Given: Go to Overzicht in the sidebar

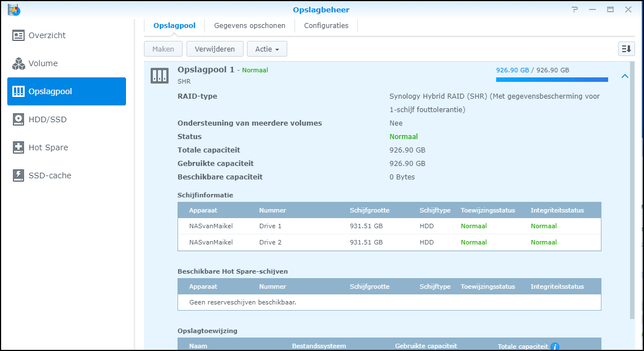Looking at the screenshot, I should [67, 35].
